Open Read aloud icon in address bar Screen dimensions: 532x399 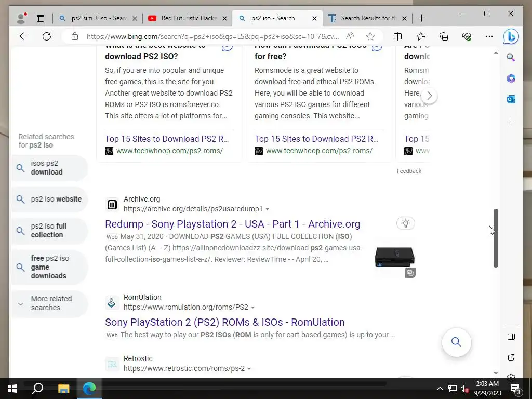click(x=350, y=36)
